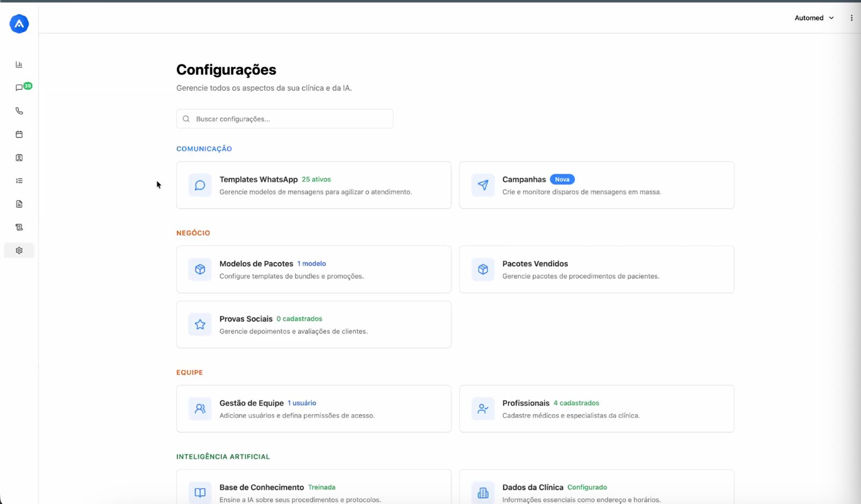Click the Base de Conhecimento book icon

pos(200,493)
